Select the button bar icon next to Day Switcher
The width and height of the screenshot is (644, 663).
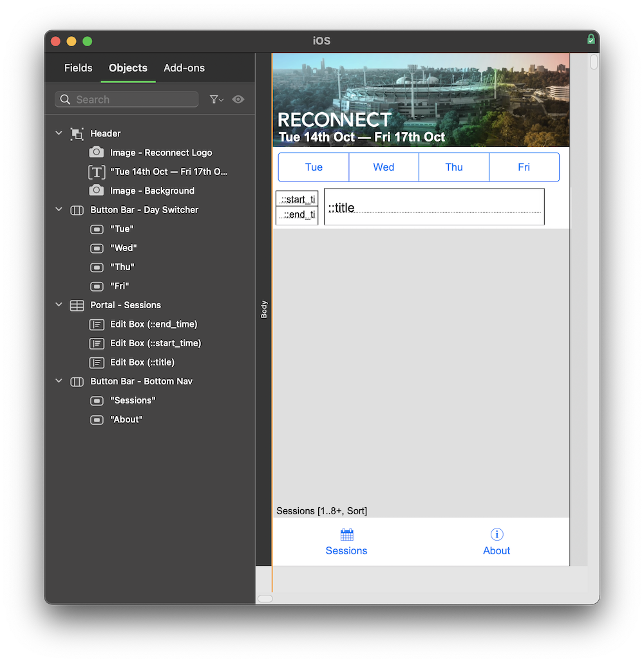coord(77,210)
